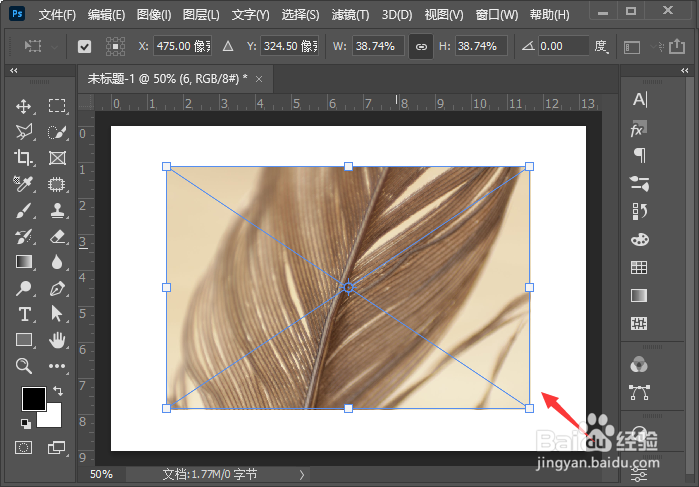Screen dimensions: 699x487
Task: Swap foreground and background colors
Action: coord(58,391)
